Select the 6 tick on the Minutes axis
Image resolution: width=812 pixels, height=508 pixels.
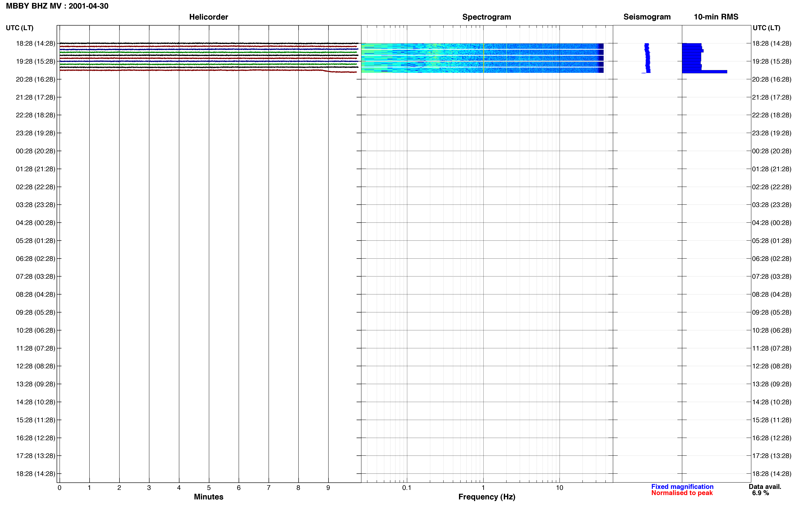coord(239,487)
